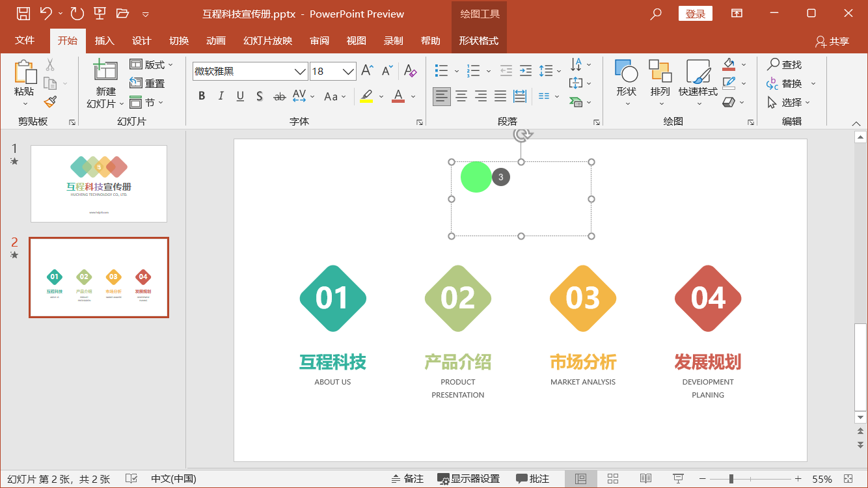This screenshot has width=868, height=488.
Task: Switch to the 幻灯片放映 Slide Show tab
Action: coord(267,40)
